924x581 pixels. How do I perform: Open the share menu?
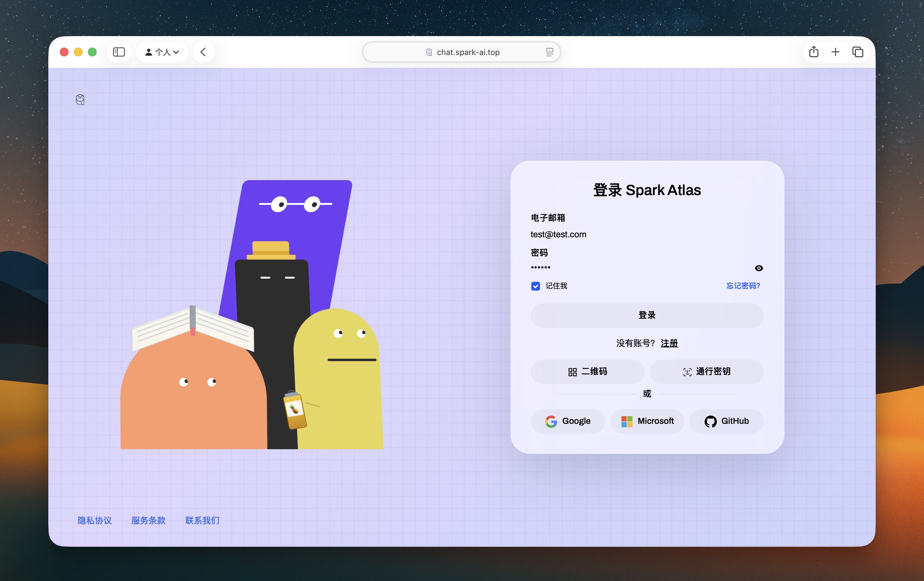click(x=813, y=52)
